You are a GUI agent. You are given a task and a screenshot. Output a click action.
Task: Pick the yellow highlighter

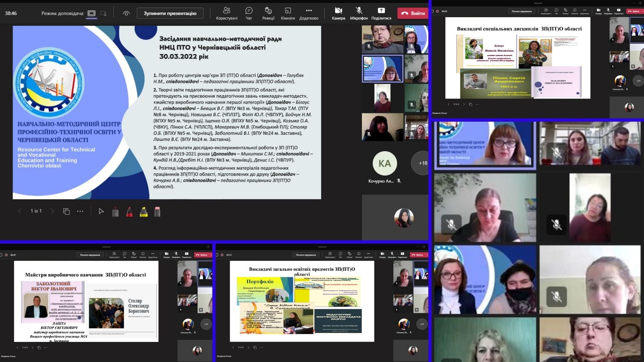coord(144,212)
